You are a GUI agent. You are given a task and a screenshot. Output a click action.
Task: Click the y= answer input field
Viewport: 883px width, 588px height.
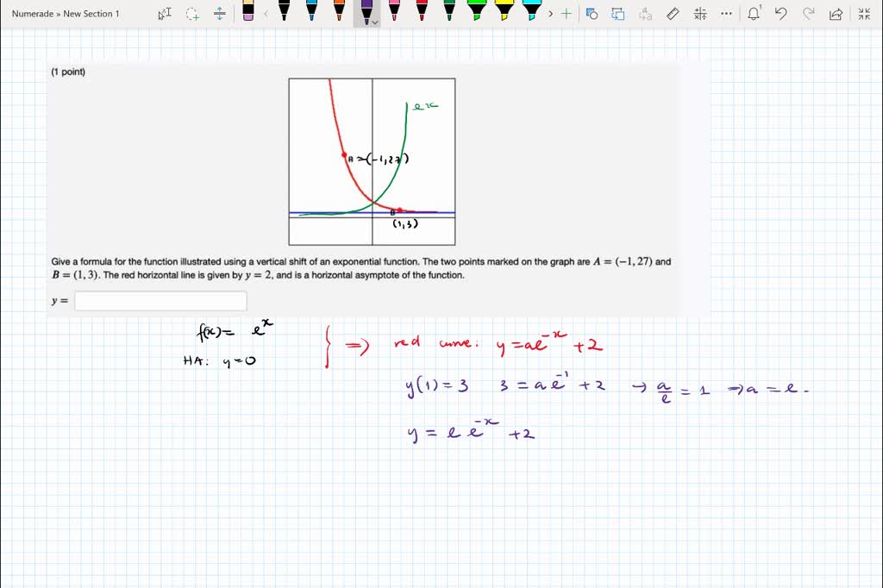pos(160,300)
